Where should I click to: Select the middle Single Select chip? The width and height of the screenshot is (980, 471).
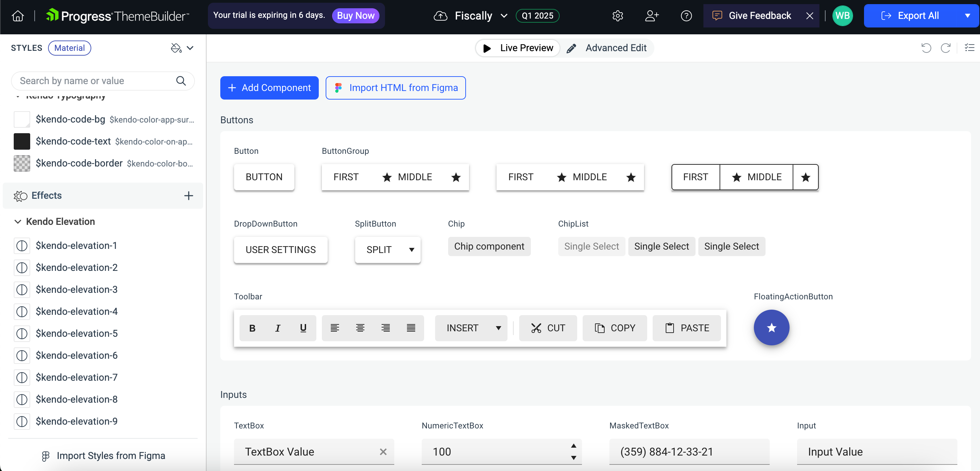662,246
